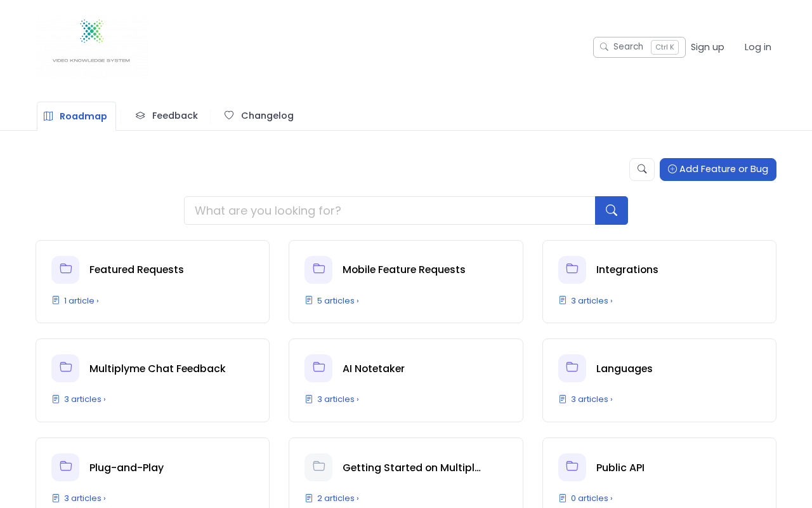Click the Sign up link

[707, 47]
